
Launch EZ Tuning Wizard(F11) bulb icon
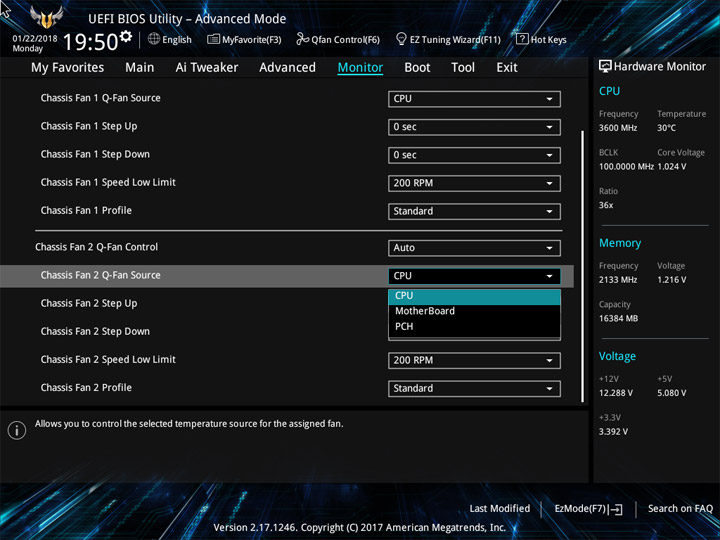pyautogui.click(x=401, y=39)
